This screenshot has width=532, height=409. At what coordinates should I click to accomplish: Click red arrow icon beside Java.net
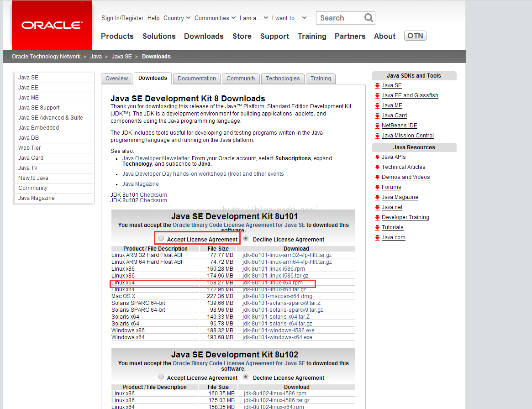coord(377,208)
